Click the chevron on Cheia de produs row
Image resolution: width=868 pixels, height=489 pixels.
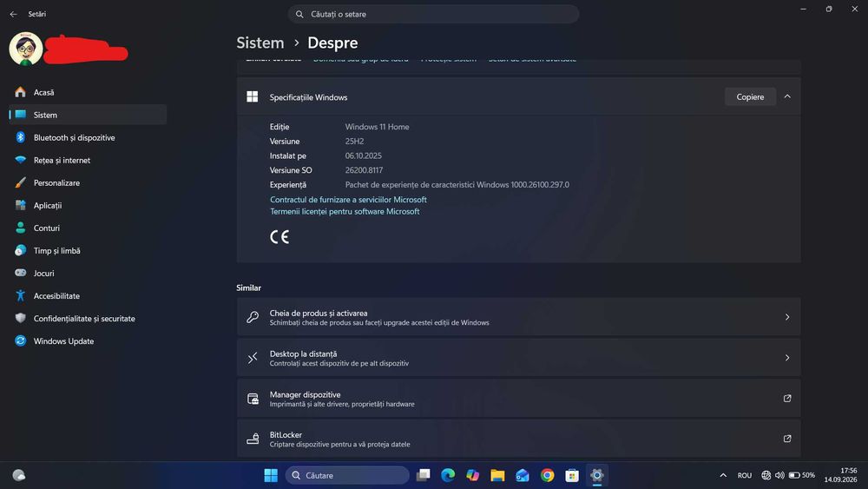coord(787,317)
